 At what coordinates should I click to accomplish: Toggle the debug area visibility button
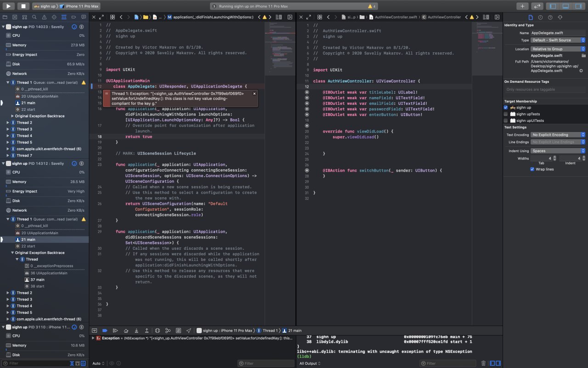pos(565,6)
